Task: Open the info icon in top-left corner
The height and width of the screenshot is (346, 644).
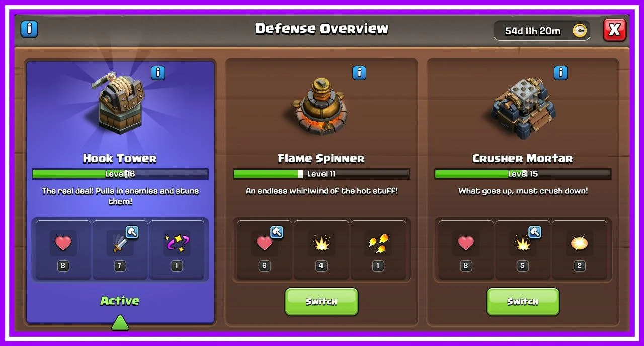Action: pos(29,29)
